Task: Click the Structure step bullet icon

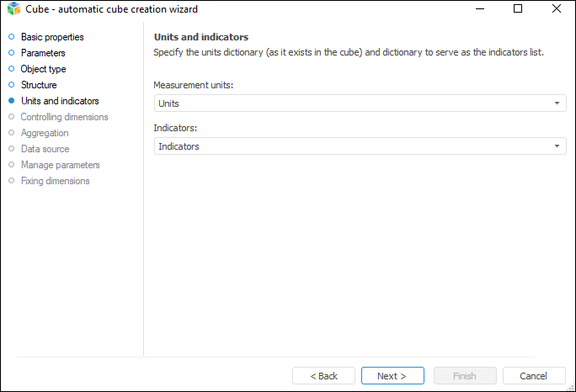Action: (x=11, y=85)
